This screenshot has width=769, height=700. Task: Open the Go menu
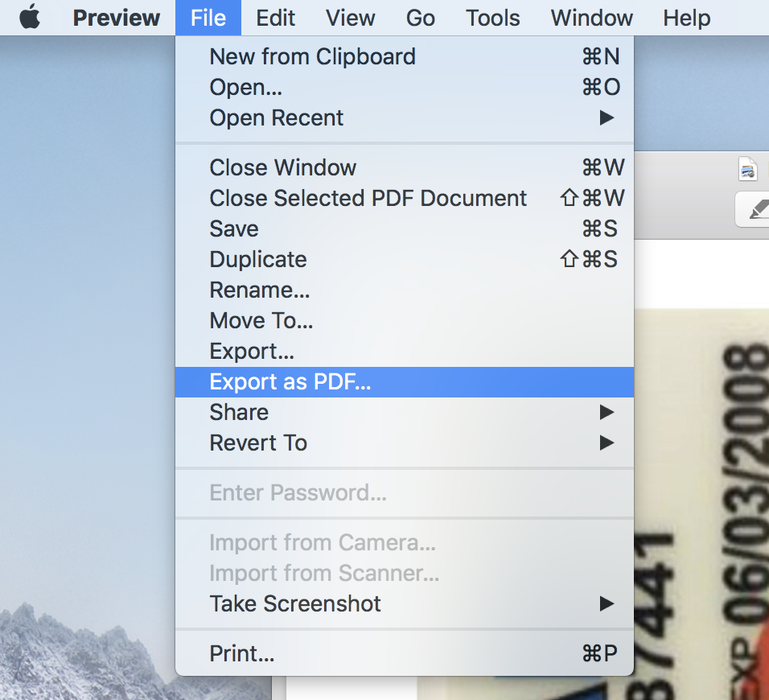click(421, 18)
